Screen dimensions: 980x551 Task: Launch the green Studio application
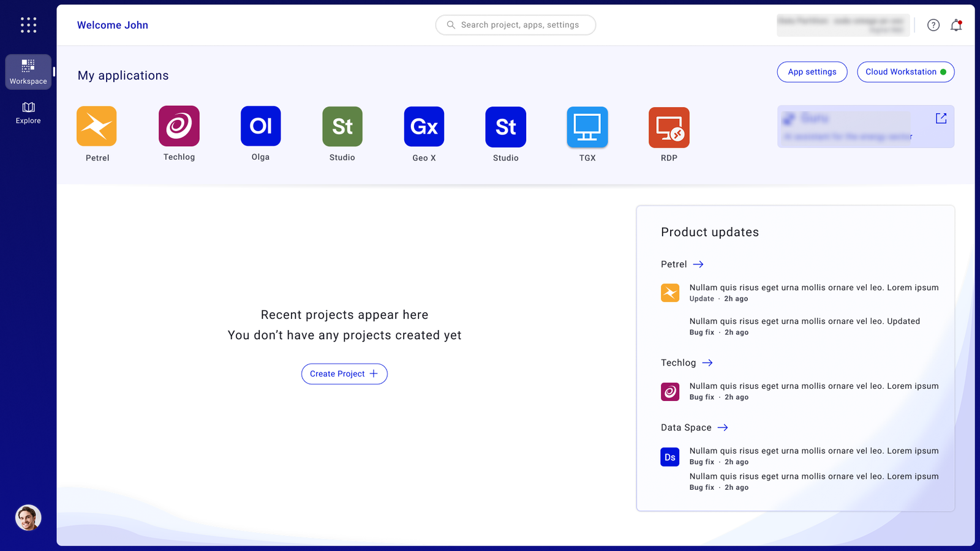click(x=342, y=126)
